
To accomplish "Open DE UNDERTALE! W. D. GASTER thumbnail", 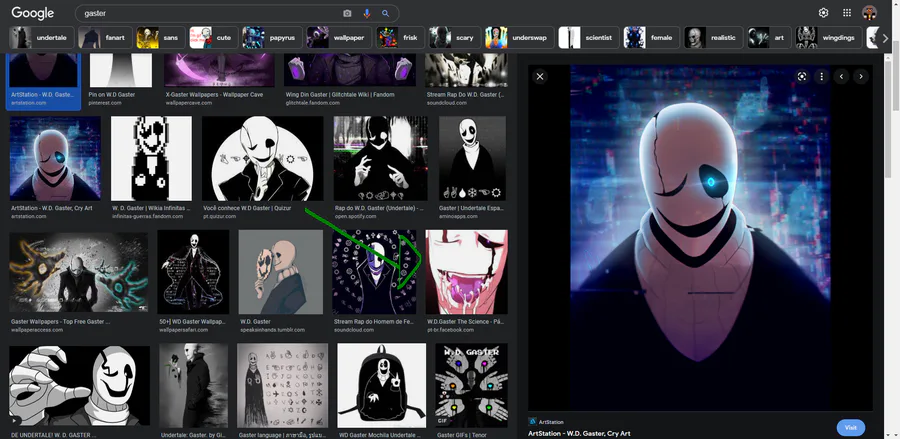I will pyautogui.click(x=79, y=386).
